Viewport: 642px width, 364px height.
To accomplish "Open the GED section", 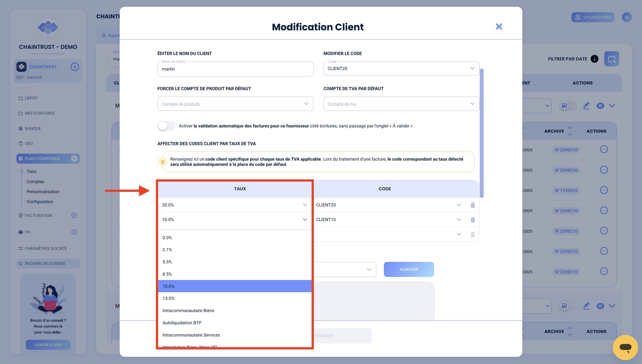I will pos(29,143).
